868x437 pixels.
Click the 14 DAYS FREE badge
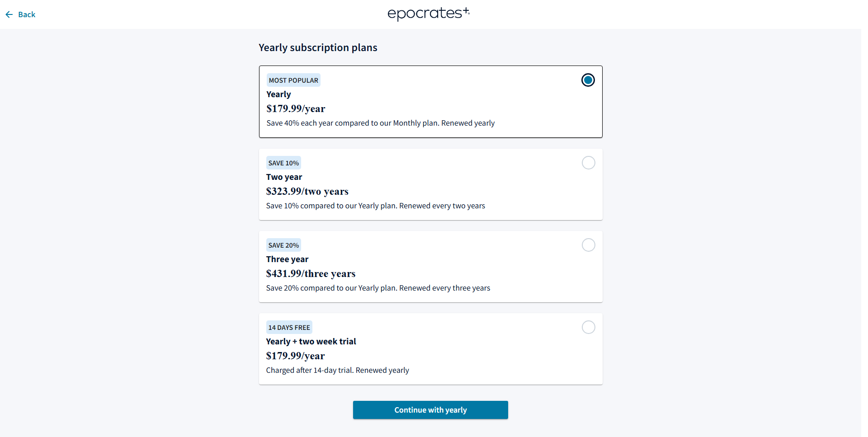click(x=289, y=328)
